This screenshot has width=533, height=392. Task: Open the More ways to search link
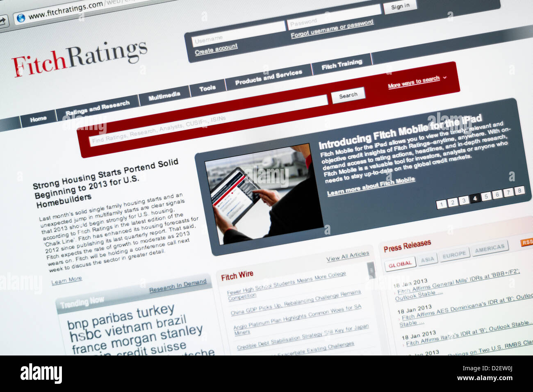pos(414,82)
